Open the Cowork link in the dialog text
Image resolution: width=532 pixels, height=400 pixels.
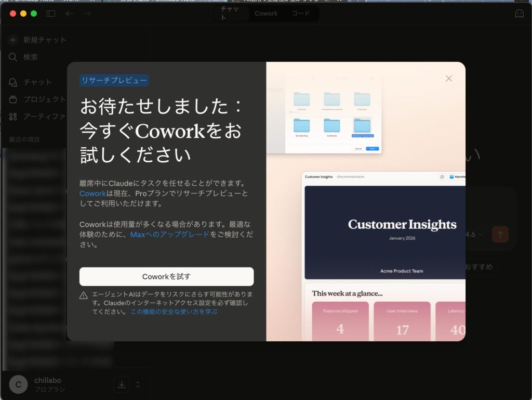pos(92,193)
